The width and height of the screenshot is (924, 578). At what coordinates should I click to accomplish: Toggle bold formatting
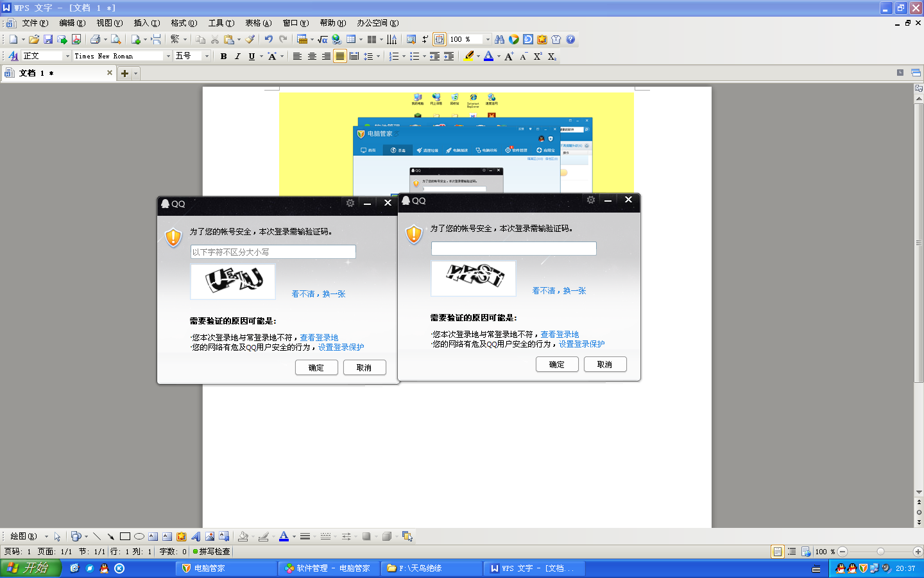coord(223,57)
